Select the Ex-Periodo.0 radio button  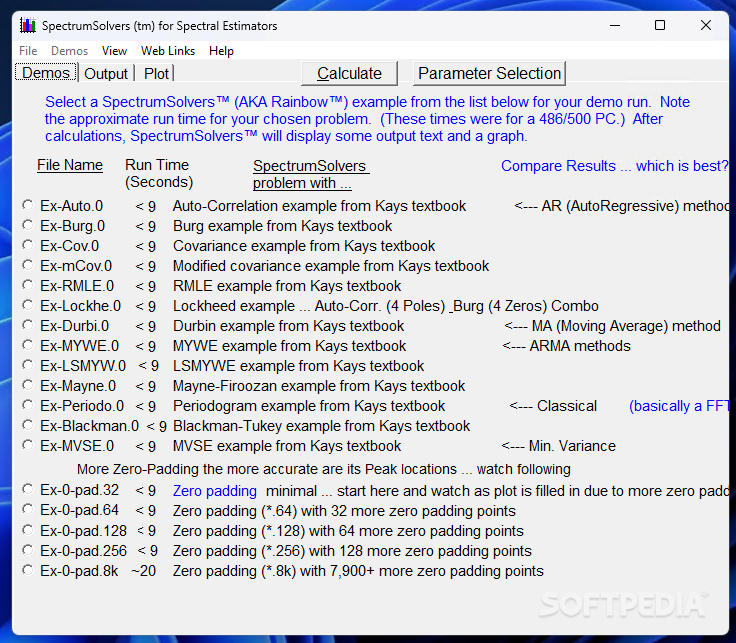[28, 405]
